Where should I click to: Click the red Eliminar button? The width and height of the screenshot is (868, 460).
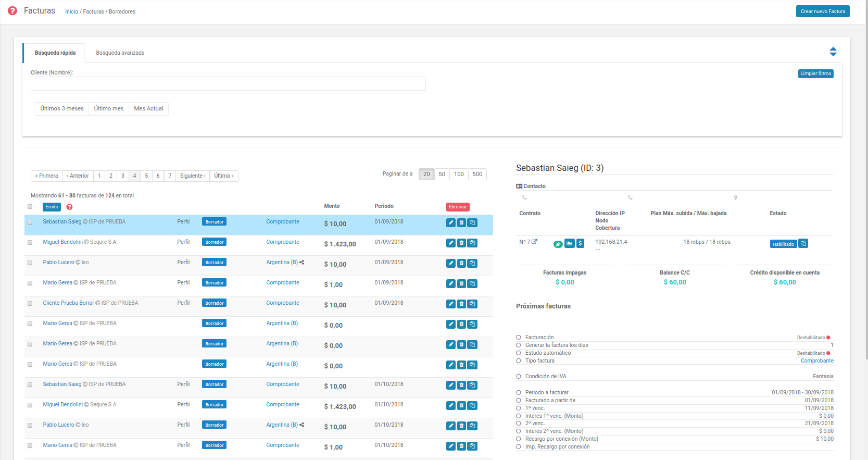tap(458, 207)
